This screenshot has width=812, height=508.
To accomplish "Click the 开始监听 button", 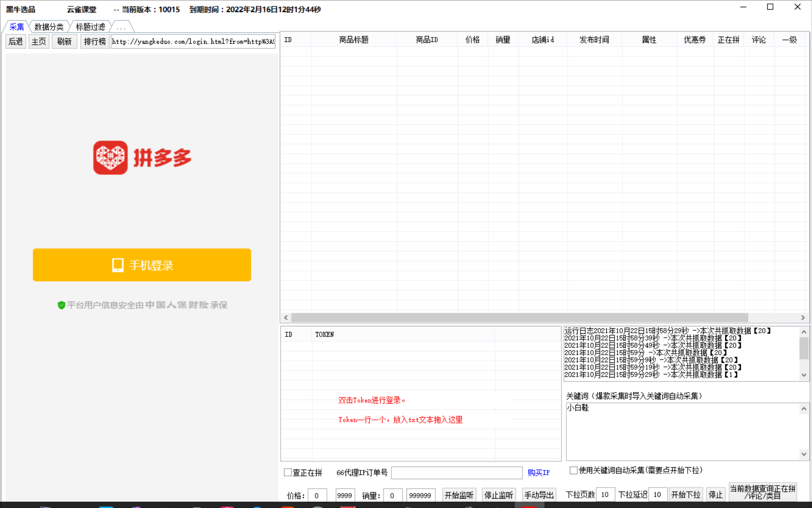I will (x=459, y=495).
